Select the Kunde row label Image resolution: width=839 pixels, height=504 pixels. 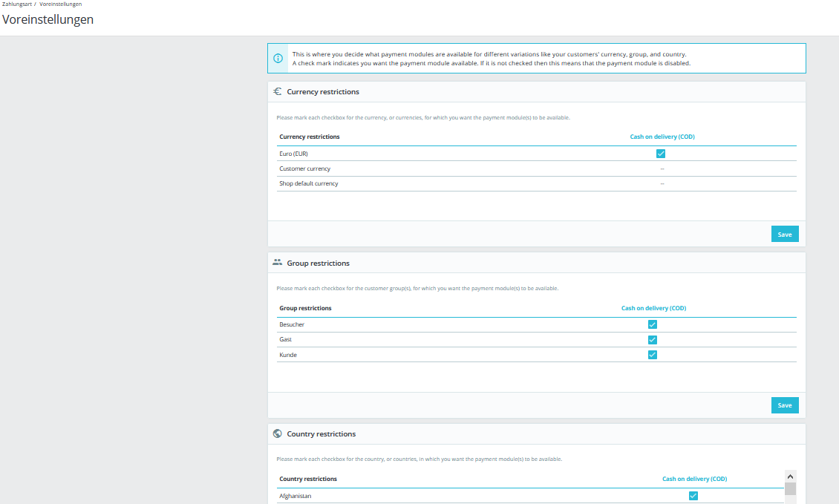[288, 355]
